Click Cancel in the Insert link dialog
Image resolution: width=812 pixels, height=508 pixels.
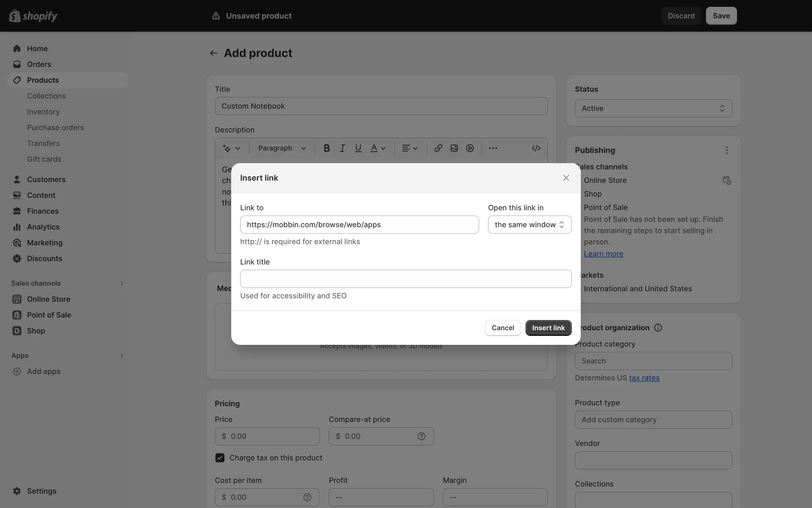(502, 328)
